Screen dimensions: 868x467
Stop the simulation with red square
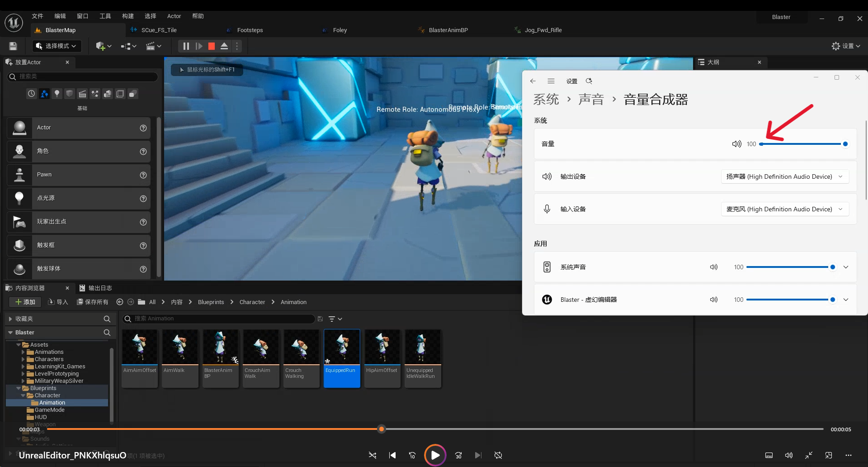pyautogui.click(x=211, y=46)
